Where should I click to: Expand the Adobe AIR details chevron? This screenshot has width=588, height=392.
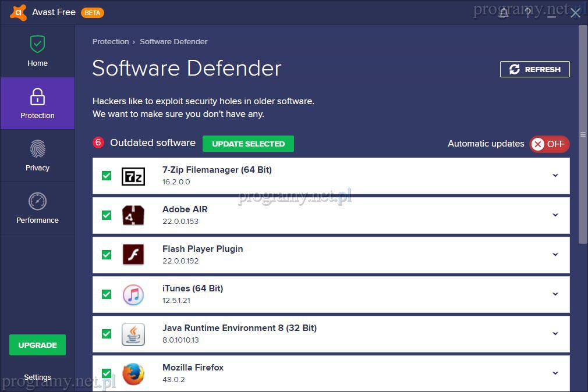(555, 215)
